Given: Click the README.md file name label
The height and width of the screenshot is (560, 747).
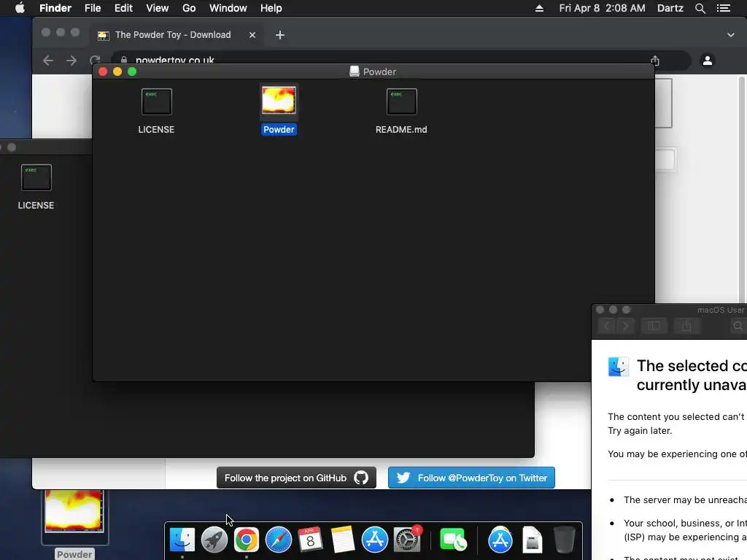Looking at the screenshot, I should click(401, 130).
